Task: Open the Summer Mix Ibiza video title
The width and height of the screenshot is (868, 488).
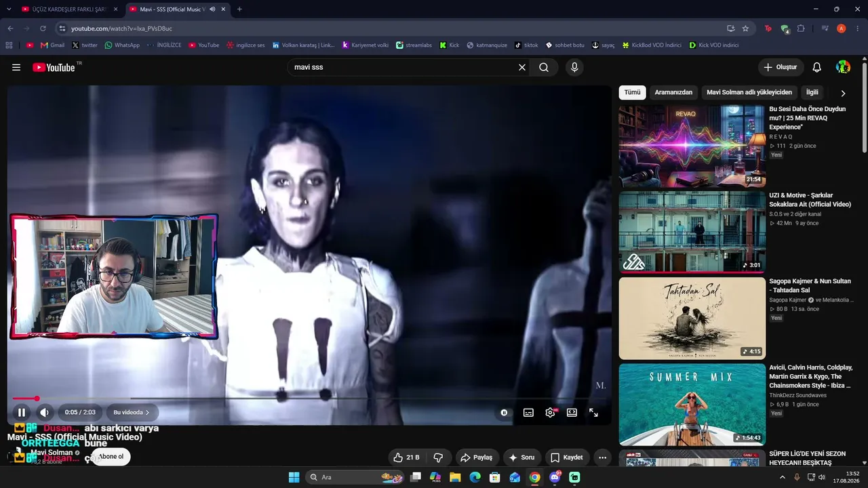Action: pyautogui.click(x=811, y=376)
